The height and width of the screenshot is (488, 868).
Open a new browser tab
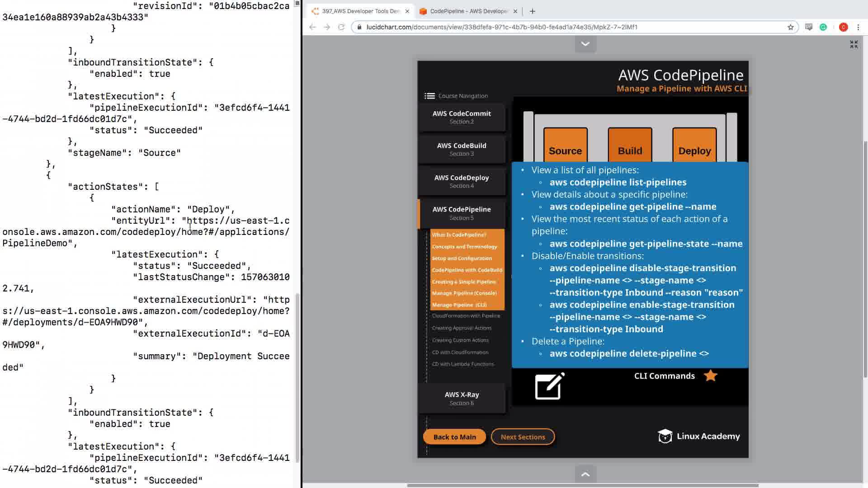click(532, 11)
